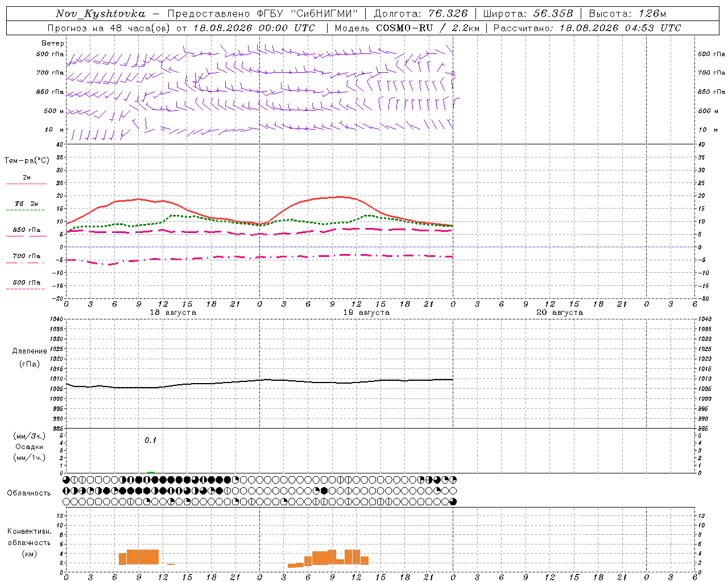728x582 pixels.
Task: Click the 18 августа date label
Action: click(x=173, y=313)
